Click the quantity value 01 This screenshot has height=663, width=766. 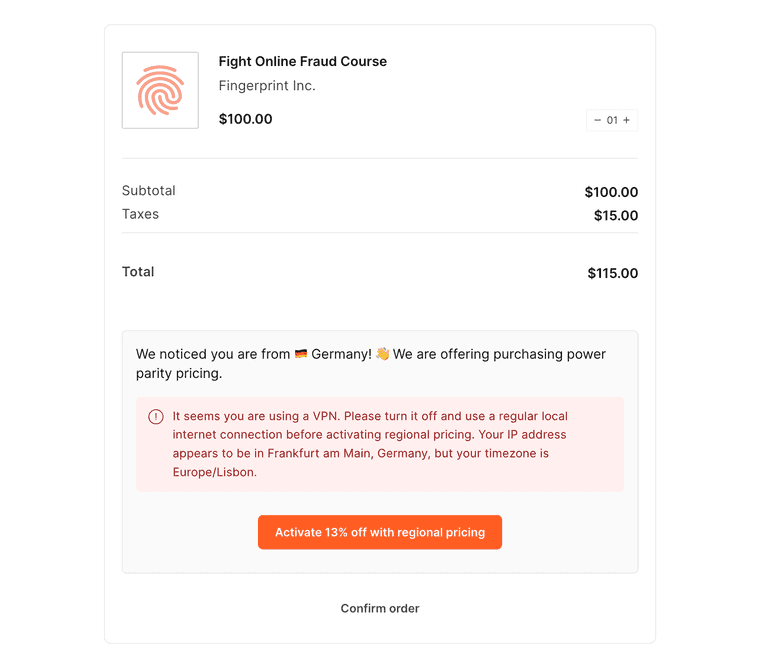pyautogui.click(x=612, y=120)
